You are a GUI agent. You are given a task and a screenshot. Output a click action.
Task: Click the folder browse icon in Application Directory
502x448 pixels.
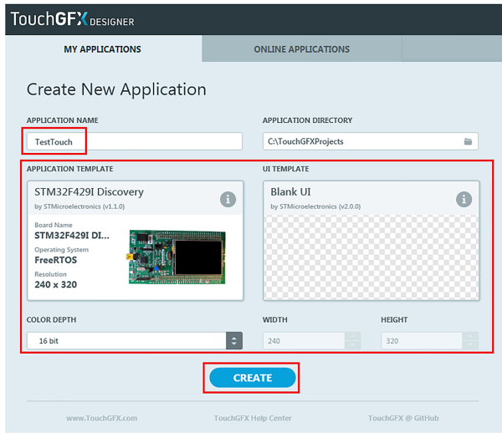[x=469, y=142]
